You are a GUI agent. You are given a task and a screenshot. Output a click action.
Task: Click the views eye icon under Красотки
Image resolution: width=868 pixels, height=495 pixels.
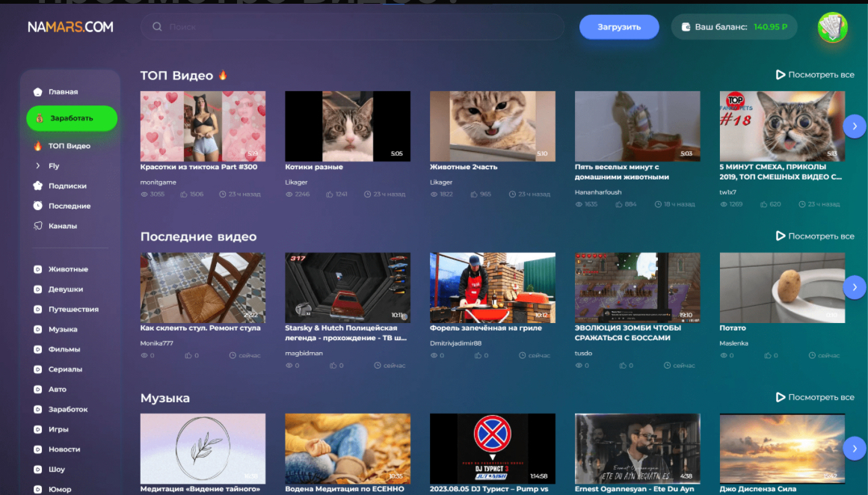point(144,194)
